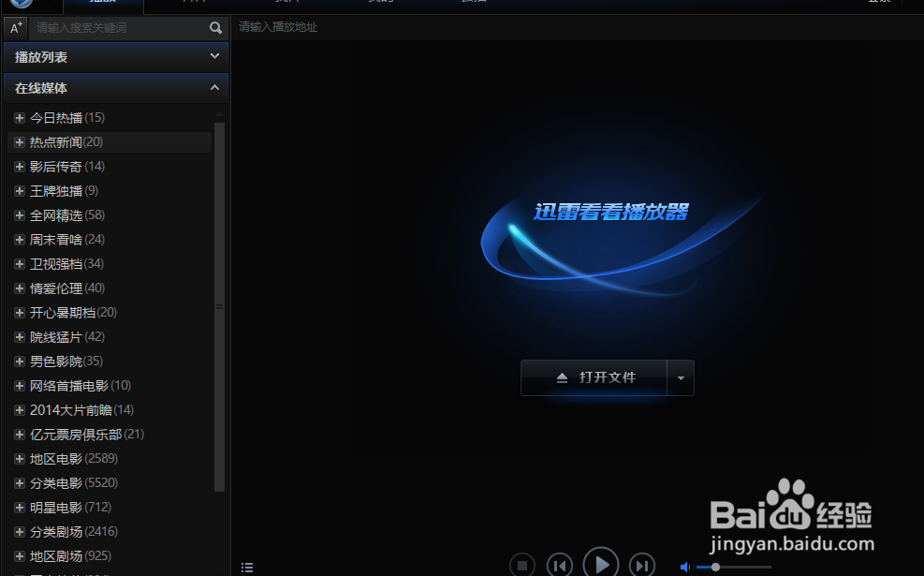Click the next track button
This screenshot has width=924, height=576.
pyautogui.click(x=641, y=566)
